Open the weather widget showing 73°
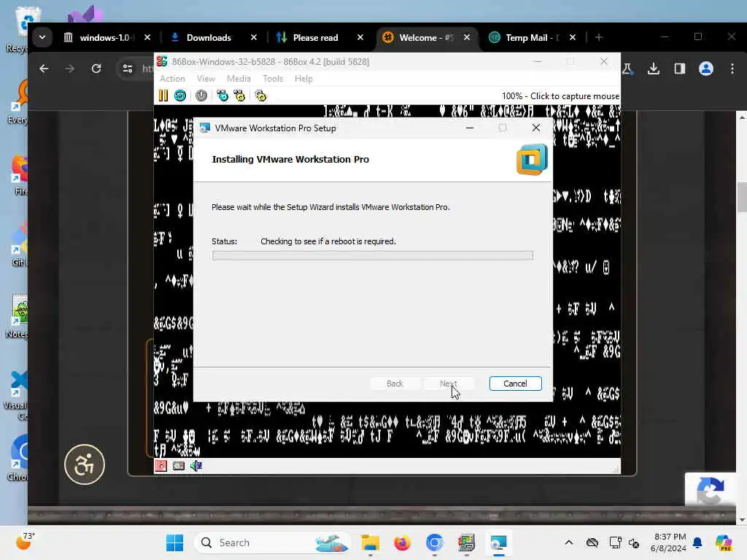 (x=26, y=542)
